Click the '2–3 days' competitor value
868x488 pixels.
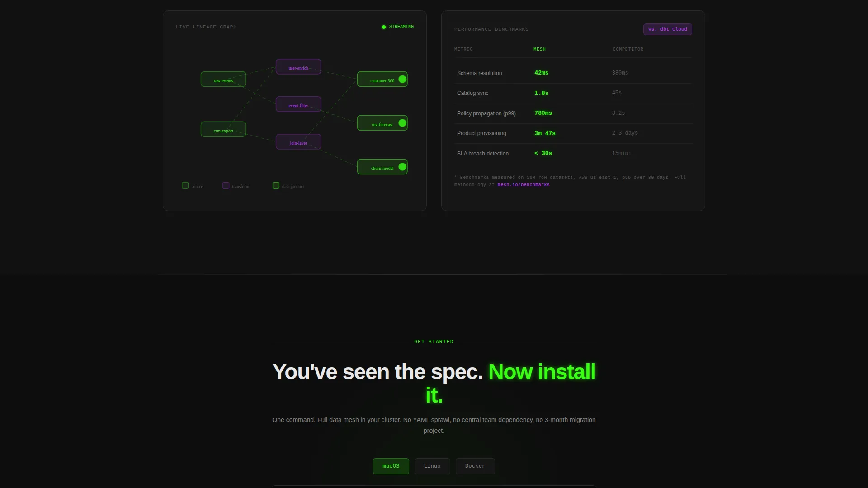[625, 133]
